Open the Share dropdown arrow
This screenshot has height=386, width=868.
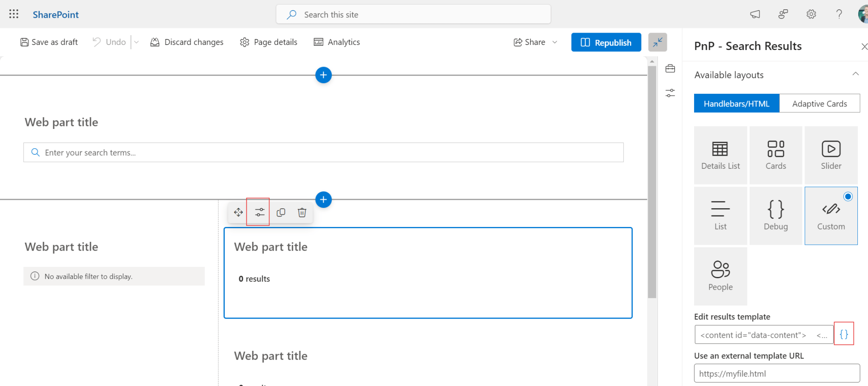(555, 42)
